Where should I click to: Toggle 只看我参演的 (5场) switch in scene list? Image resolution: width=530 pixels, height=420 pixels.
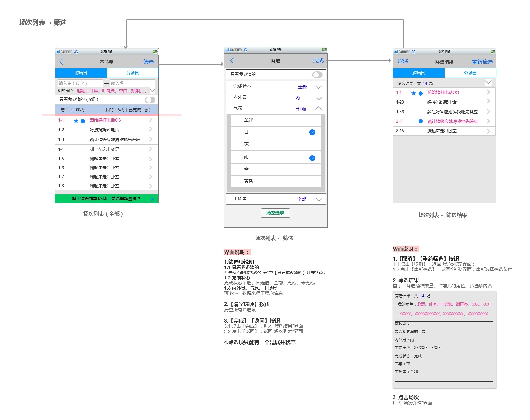coord(150,100)
